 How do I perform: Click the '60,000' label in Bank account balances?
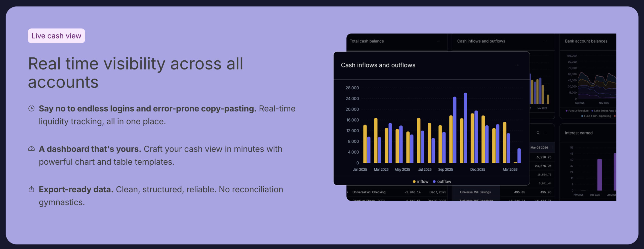tap(572, 74)
